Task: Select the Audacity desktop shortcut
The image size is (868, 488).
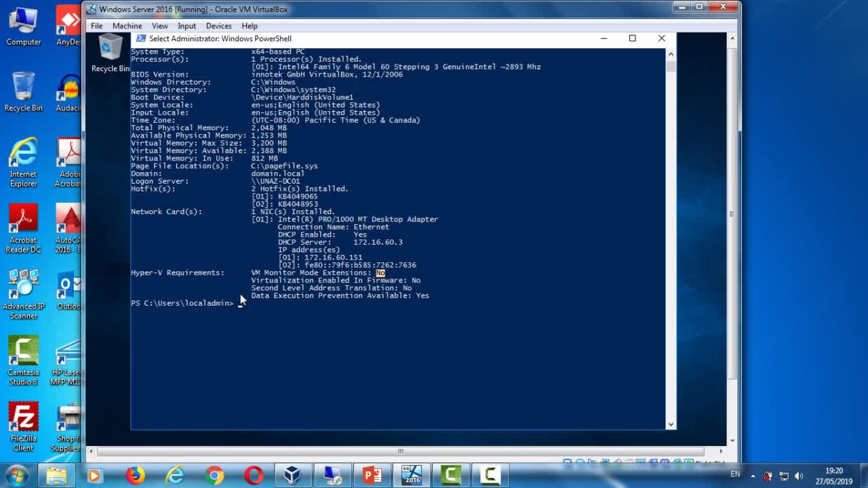Action: (x=68, y=91)
